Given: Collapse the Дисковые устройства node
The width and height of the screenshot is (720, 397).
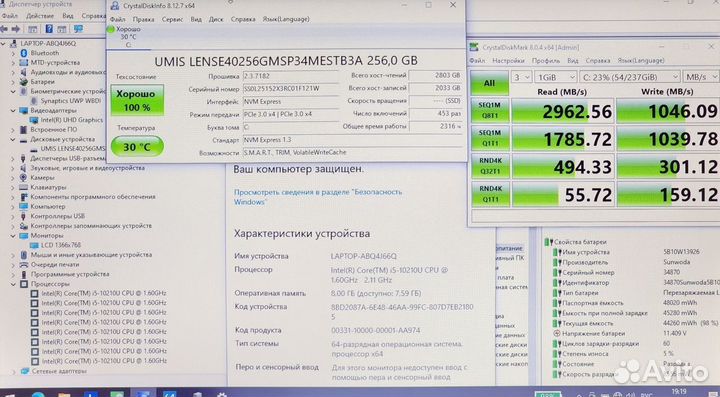Looking at the screenshot, I should click(13, 139).
